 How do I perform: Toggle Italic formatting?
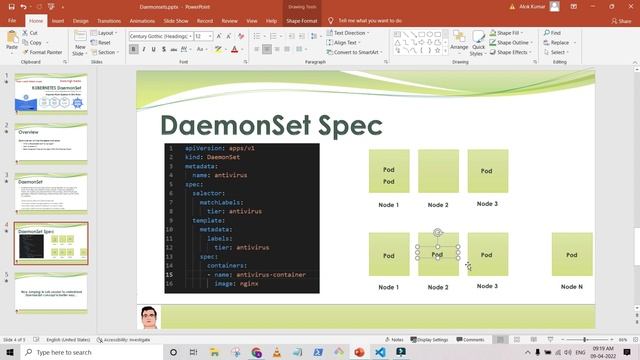click(144, 49)
